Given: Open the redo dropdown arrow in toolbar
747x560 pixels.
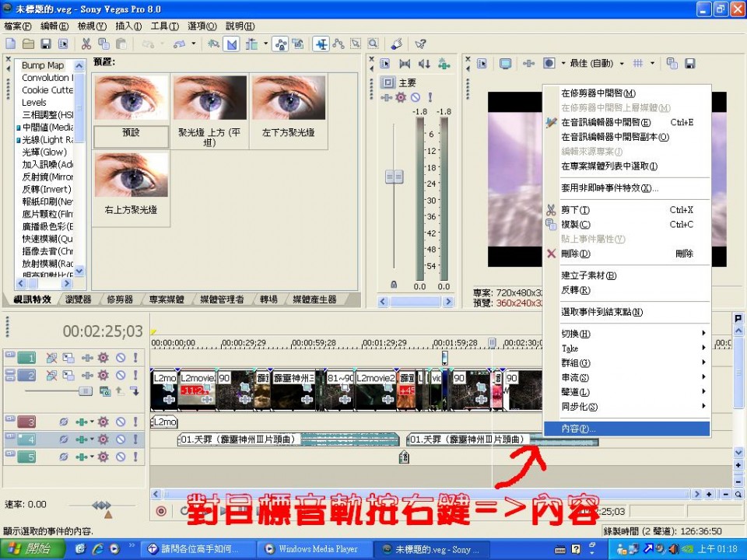Looking at the screenshot, I should [194, 44].
